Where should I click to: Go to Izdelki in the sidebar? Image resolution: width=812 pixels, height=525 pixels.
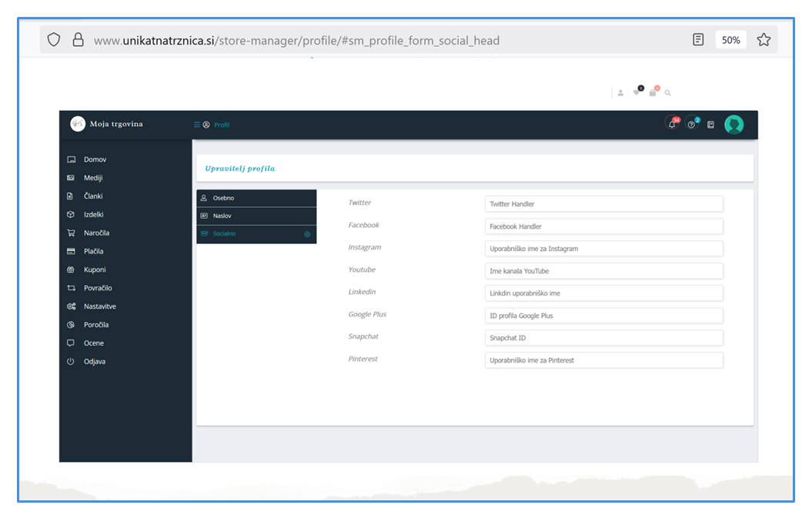[94, 215]
